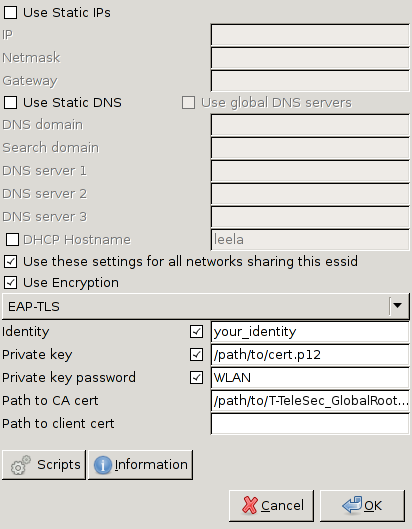Toggle the Private key password checkbox
Image resolution: width=412 pixels, height=529 pixels.
click(196, 378)
